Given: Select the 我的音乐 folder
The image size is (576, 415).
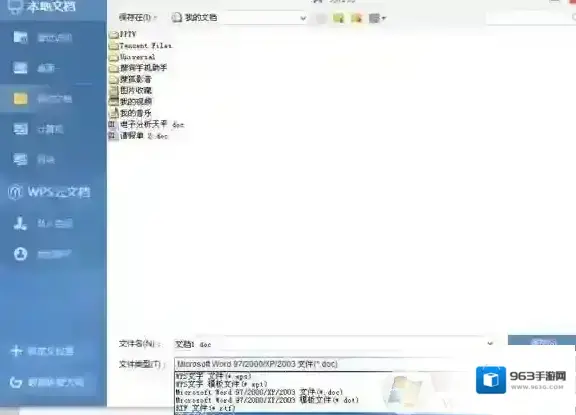Looking at the screenshot, I should pyautogui.click(x=130, y=113).
